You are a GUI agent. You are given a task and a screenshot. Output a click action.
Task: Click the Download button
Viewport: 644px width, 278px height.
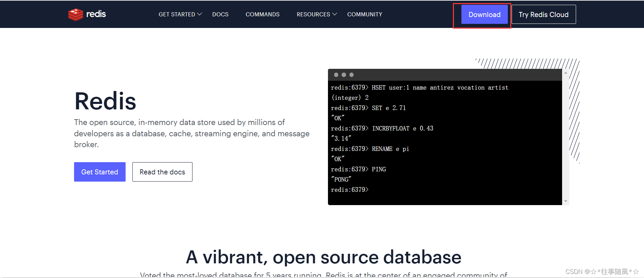click(x=485, y=14)
